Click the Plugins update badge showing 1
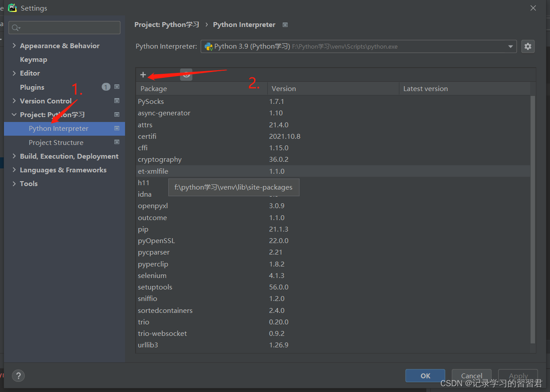Viewport: 550px width, 392px height. pyautogui.click(x=106, y=87)
